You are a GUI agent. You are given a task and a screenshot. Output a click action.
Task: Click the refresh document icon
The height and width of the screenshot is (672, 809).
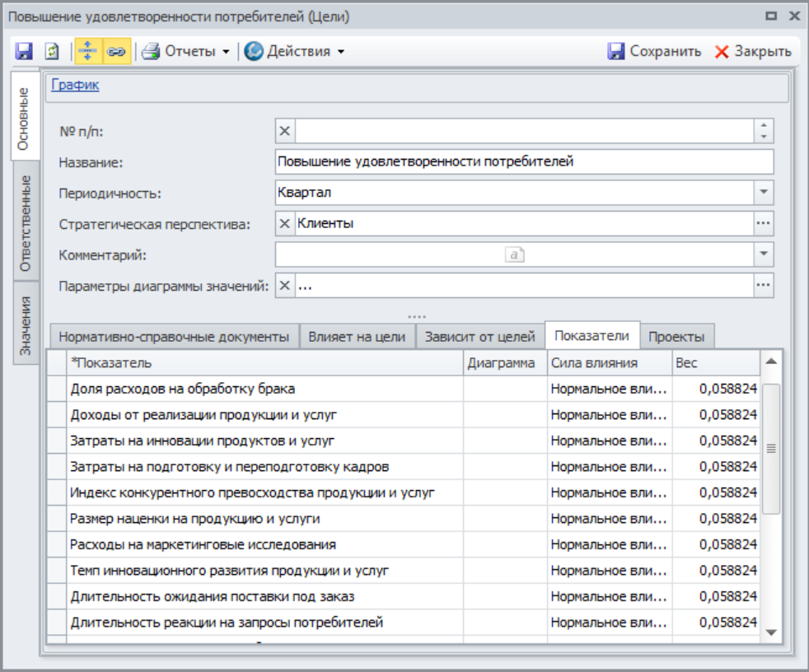[51, 51]
